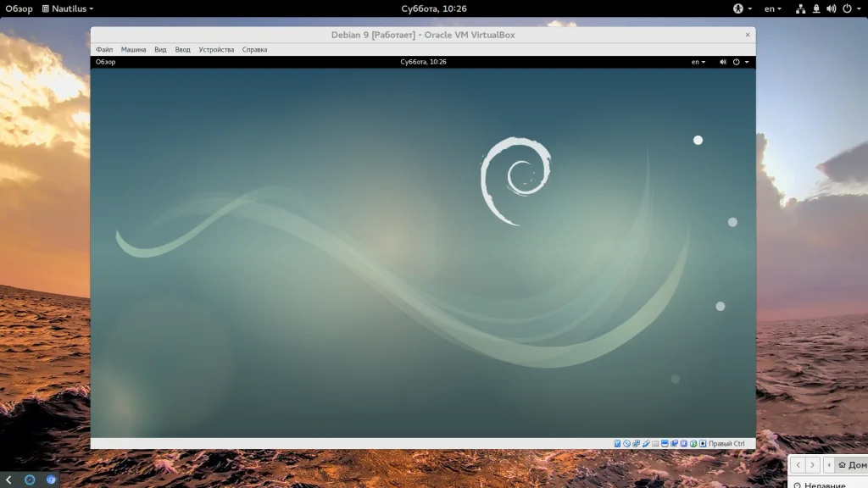868x488 pixels.
Task: Open the Устройства menu
Action: coord(216,49)
